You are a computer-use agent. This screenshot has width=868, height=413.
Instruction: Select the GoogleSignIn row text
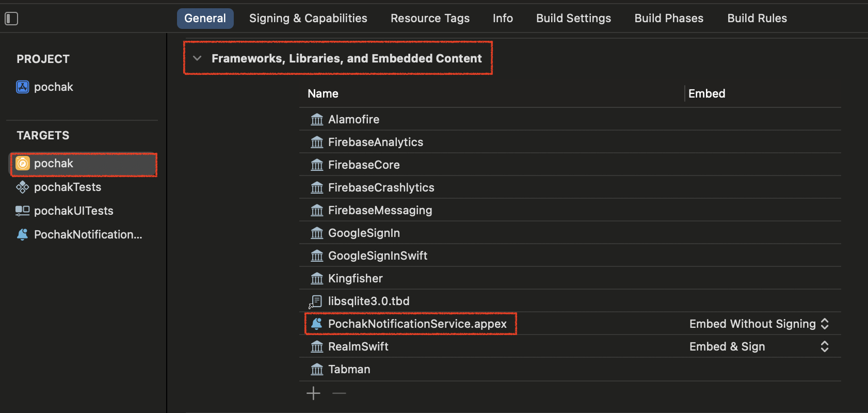point(364,233)
